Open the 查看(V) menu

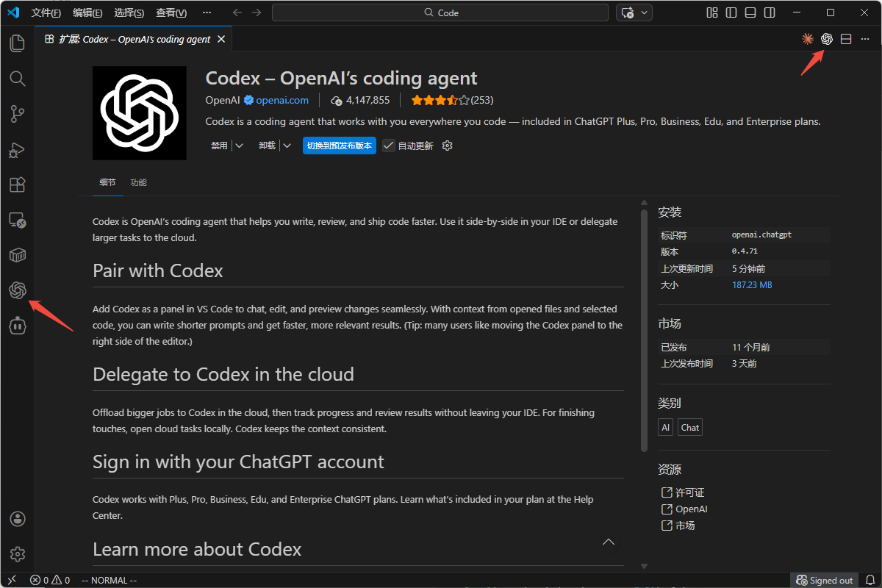171,12
